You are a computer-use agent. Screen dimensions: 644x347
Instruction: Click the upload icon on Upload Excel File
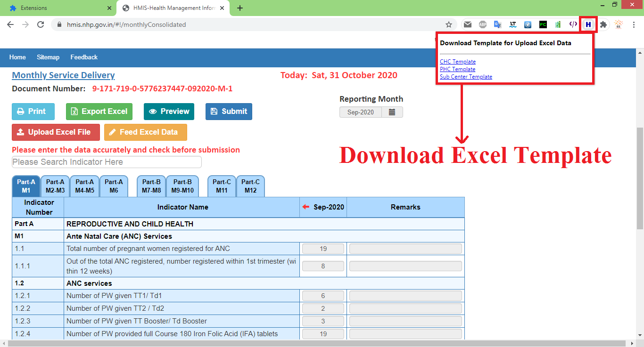21,132
